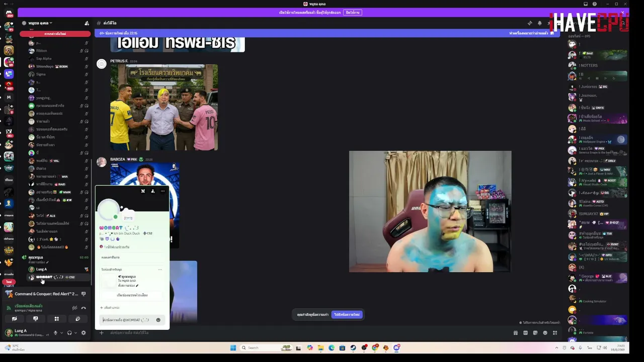Open member George in right member list

coord(598,278)
